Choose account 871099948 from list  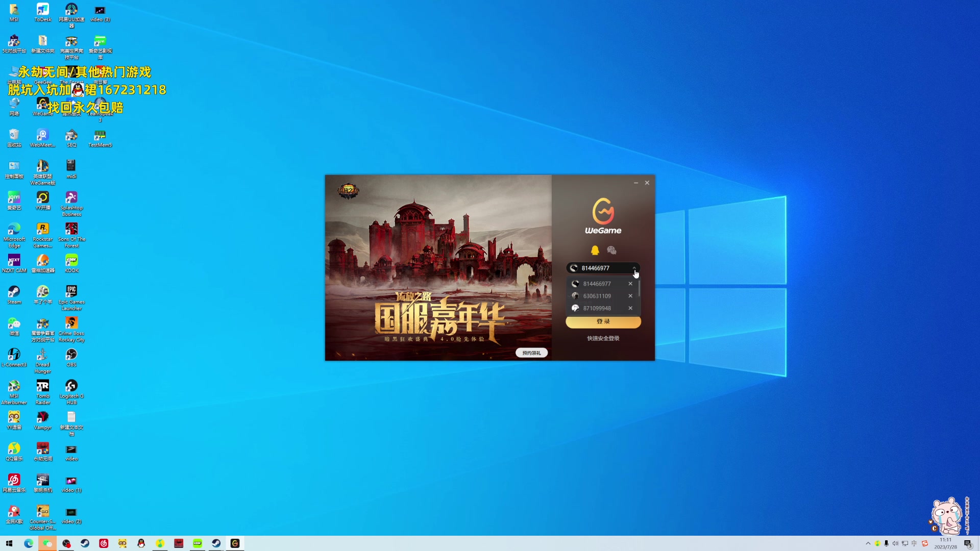[x=597, y=308]
